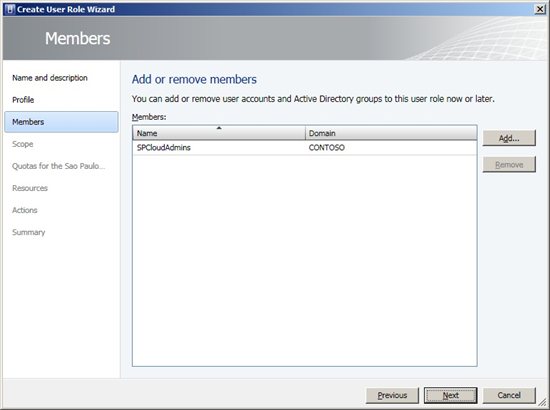
Task: Click the CONTOSO domain cell
Action: (x=327, y=148)
